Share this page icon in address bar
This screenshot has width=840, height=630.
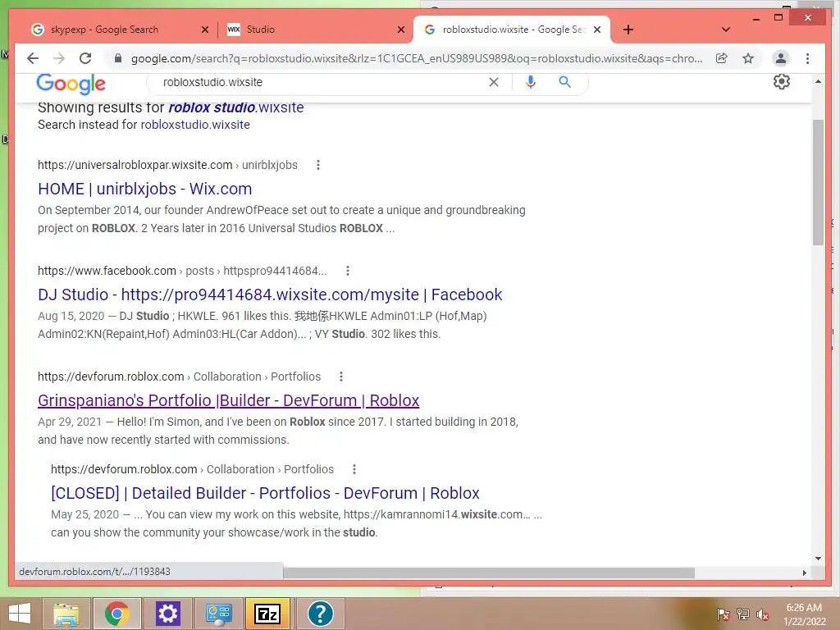[722, 58]
